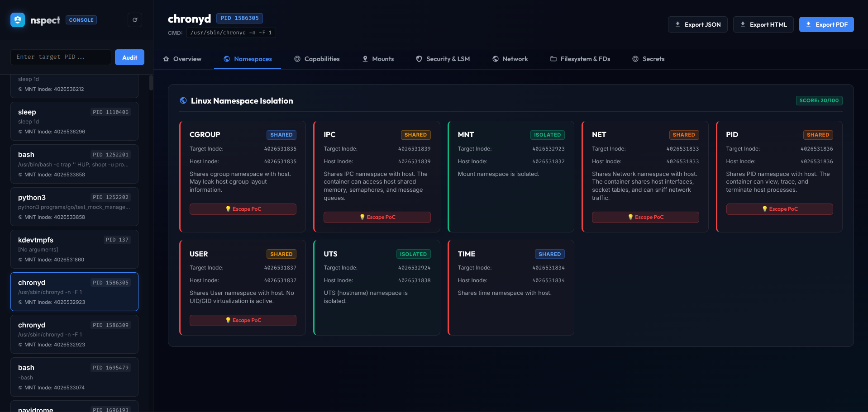Open the IPC Escape PoC
Viewport: 868px width, 412px height.
tap(377, 217)
